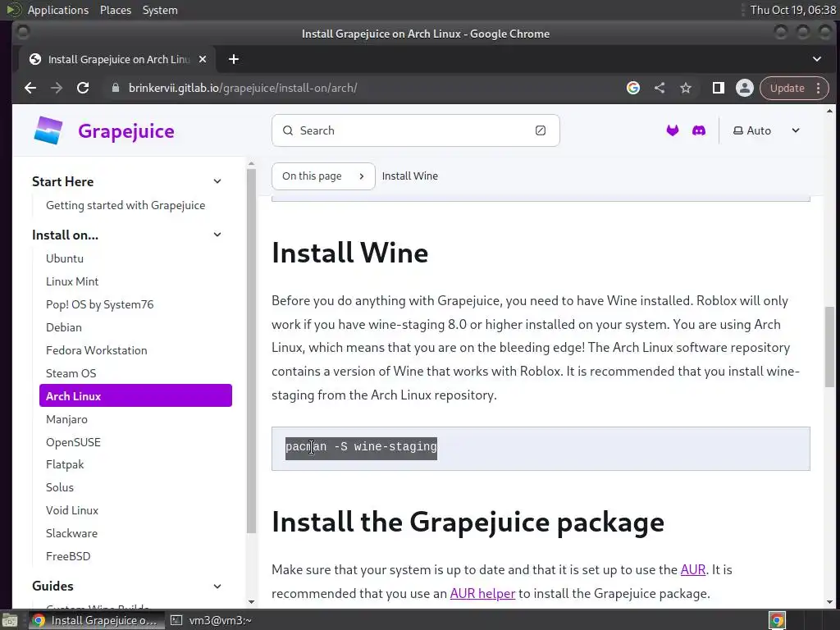Screen dimensions: 840x630
Task: Open the Solus install page
Action: 60,487
